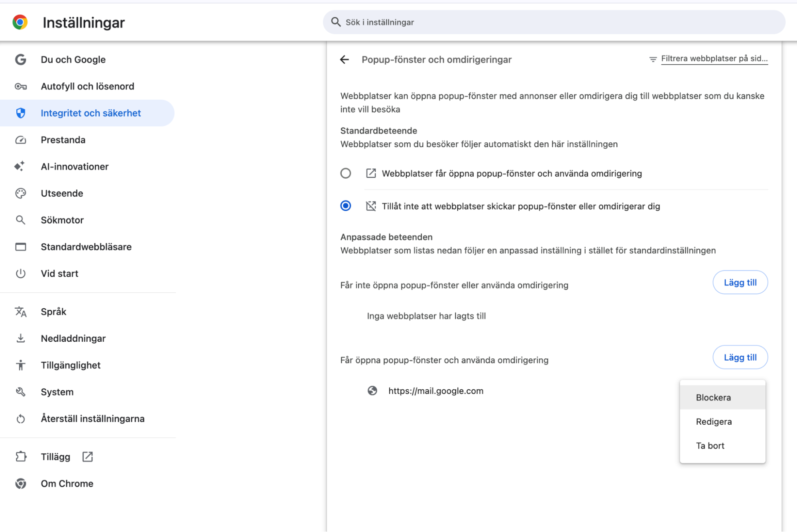
Task: Click the filter icon beside Filtrera webbplatser
Action: point(653,59)
